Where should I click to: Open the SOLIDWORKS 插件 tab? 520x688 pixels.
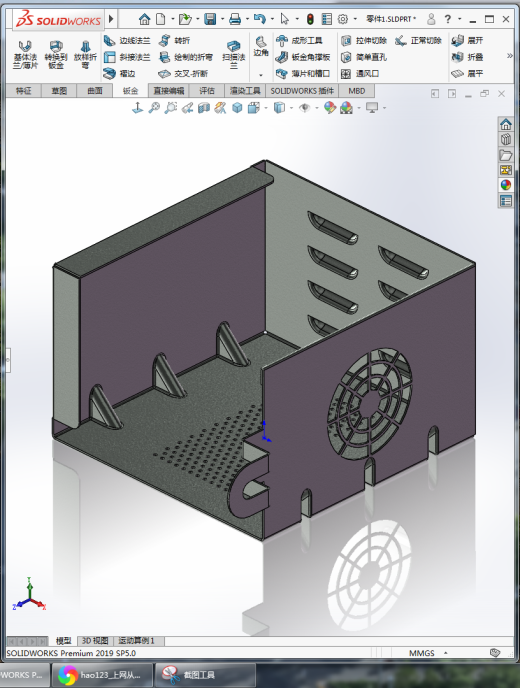(302, 91)
